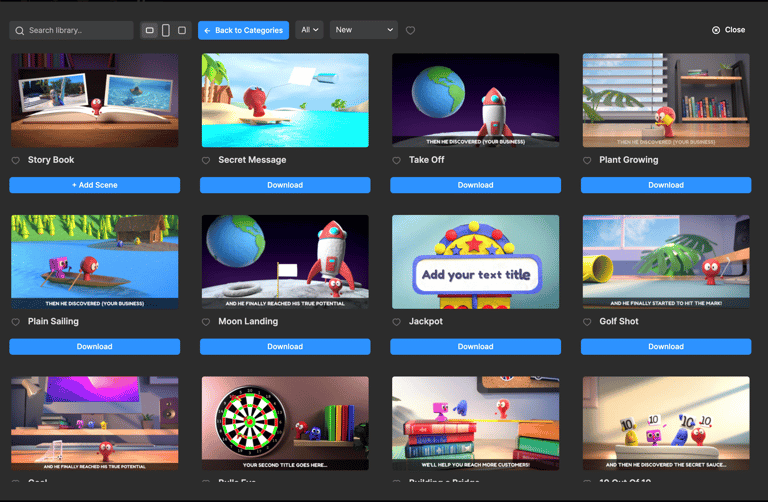The width and height of the screenshot is (768, 502).
Task: Open the New sort dropdown
Action: click(x=364, y=30)
